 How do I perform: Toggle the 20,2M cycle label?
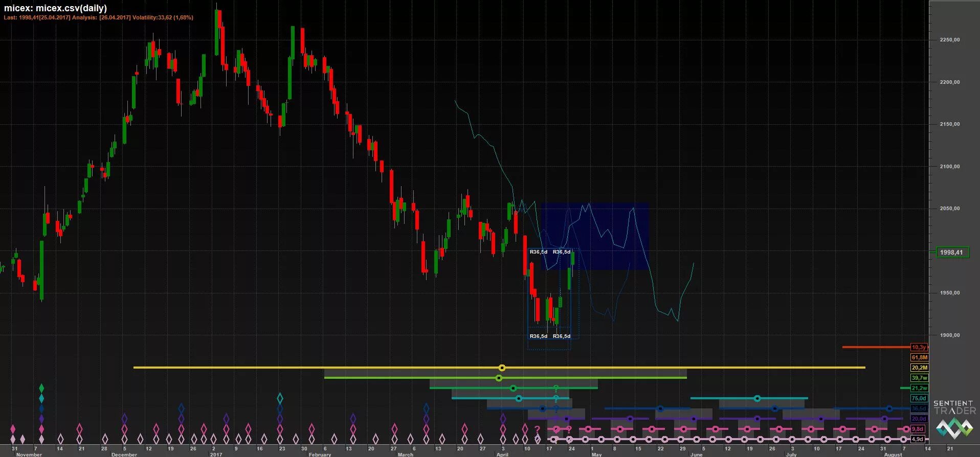(919, 368)
